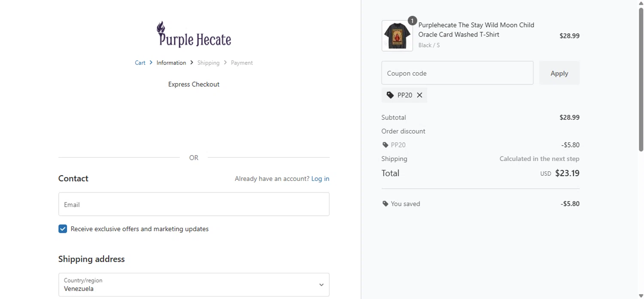Viewport: 644px width, 299px height.
Task: Open the T-shirt product thumbnail
Action: 397,36
